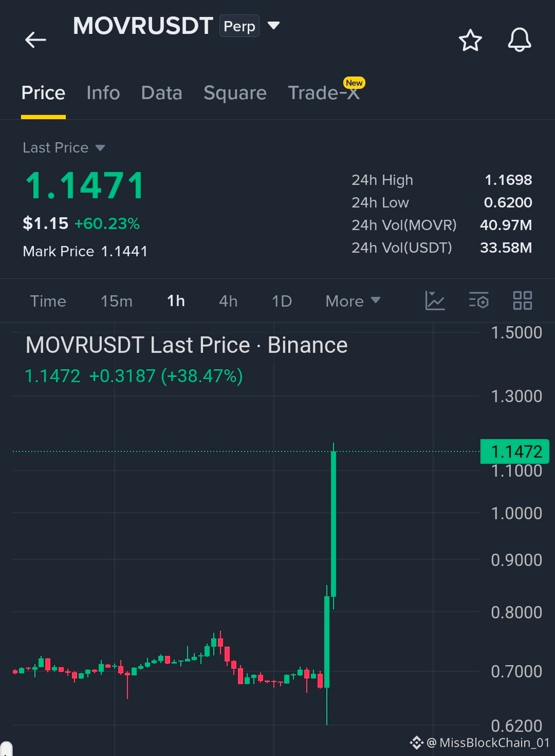Select the 15m timeframe
This screenshot has width=555, height=756.
click(x=117, y=301)
